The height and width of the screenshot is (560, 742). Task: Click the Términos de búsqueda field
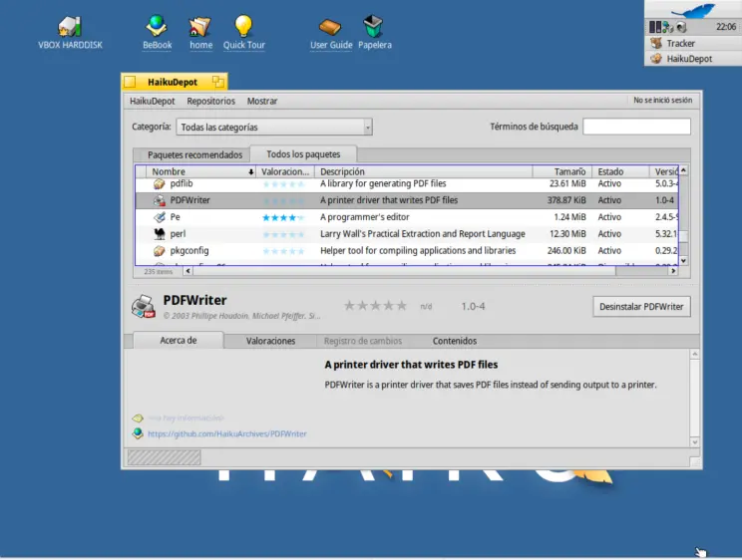pyautogui.click(x=636, y=127)
